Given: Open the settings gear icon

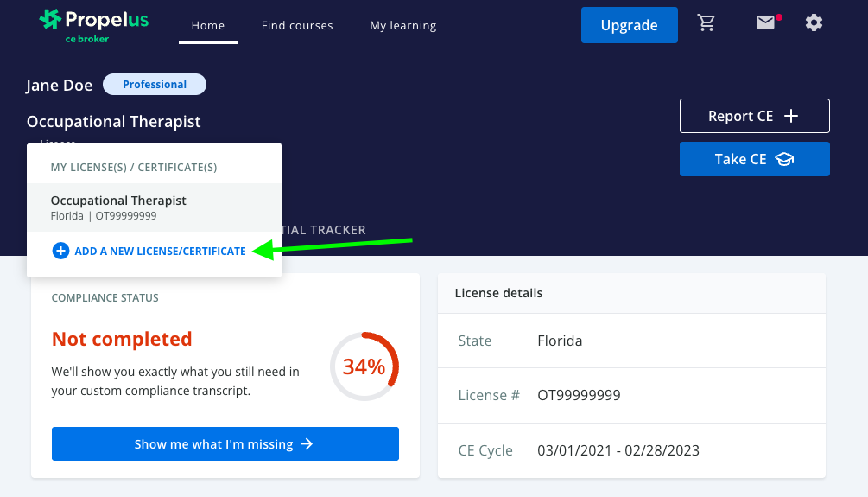Looking at the screenshot, I should (x=814, y=23).
